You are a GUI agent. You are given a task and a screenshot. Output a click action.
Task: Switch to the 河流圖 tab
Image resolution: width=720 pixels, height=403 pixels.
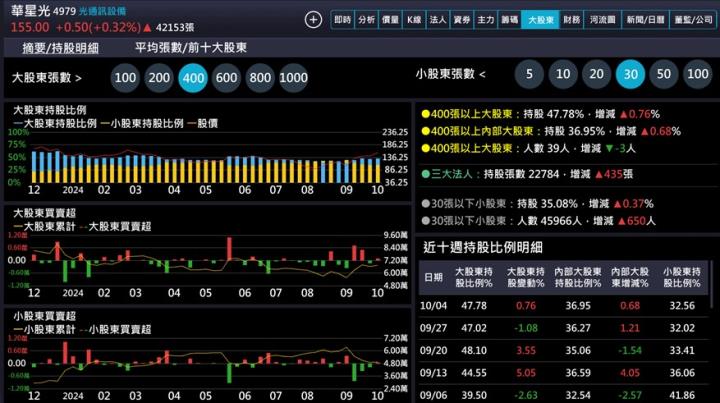602,19
